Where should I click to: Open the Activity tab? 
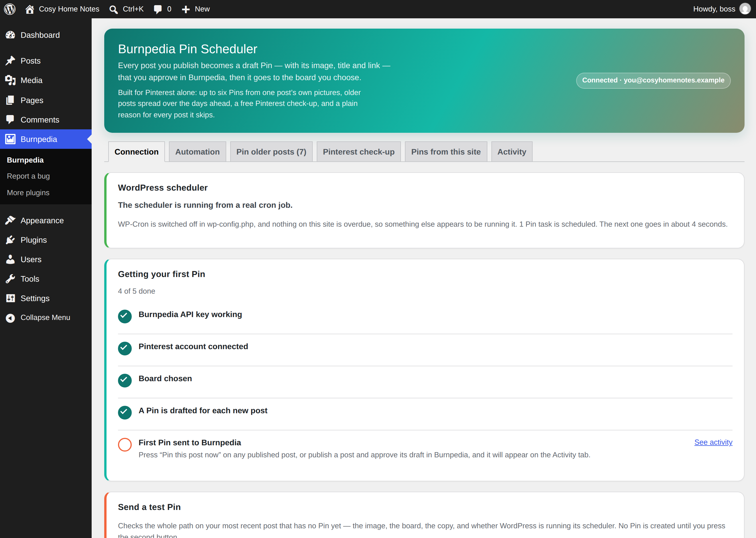(512, 152)
